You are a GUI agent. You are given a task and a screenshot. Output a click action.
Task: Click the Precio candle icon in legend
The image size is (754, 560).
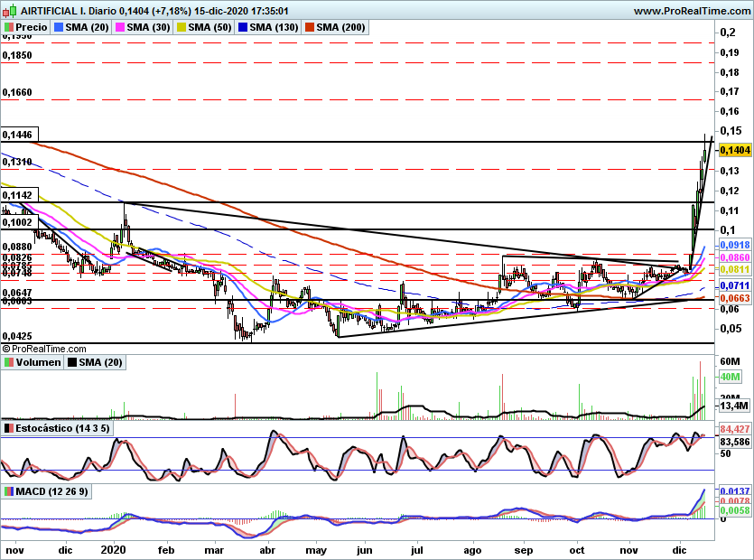[9, 27]
